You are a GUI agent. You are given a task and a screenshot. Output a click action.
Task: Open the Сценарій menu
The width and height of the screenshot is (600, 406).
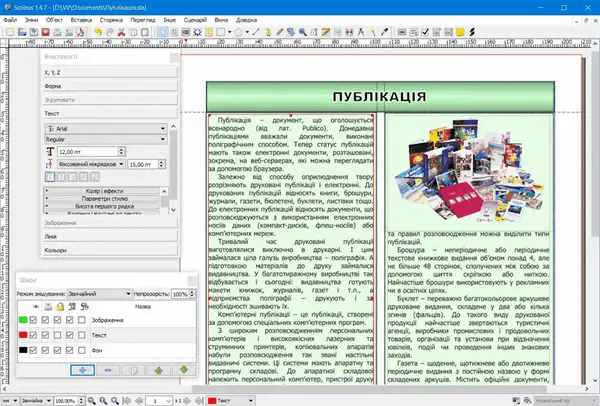click(x=195, y=20)
